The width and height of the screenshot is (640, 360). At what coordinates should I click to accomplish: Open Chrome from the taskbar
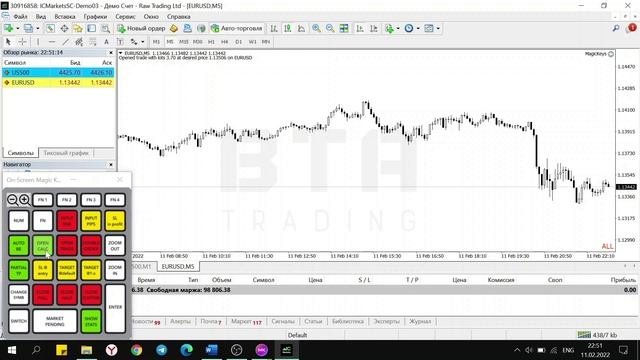(137, 350)
